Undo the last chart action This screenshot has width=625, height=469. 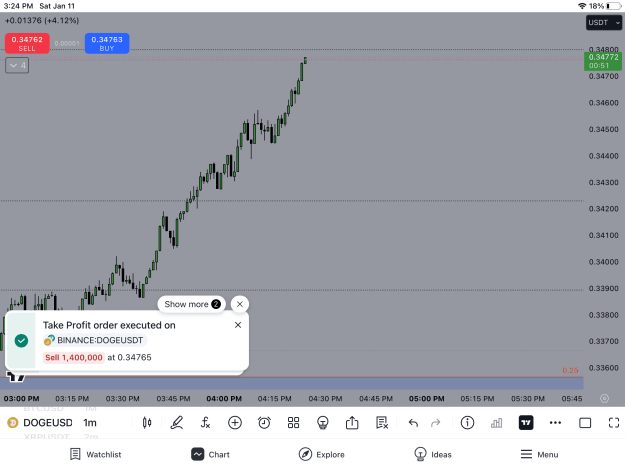pyautogui.click(x=413, y=423)
